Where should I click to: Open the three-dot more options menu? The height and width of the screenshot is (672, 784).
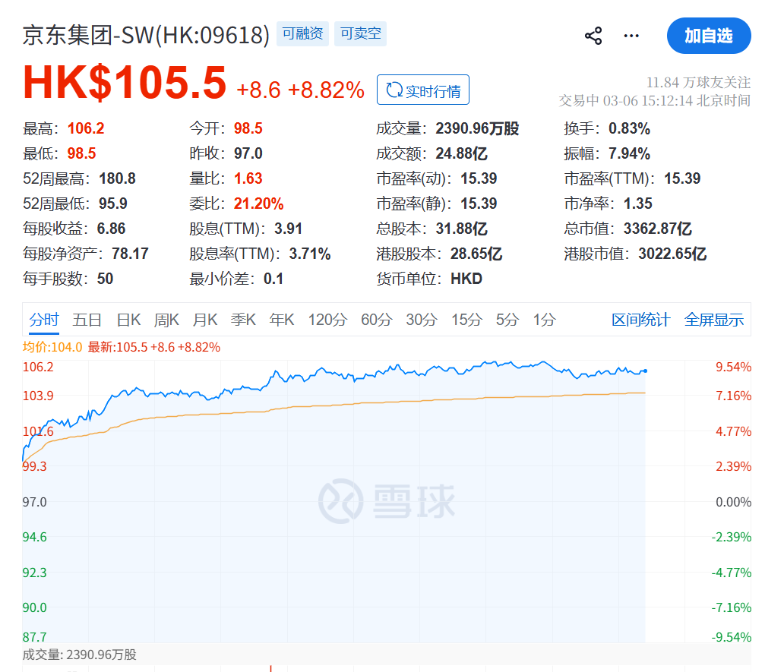(x=631, y=36)
